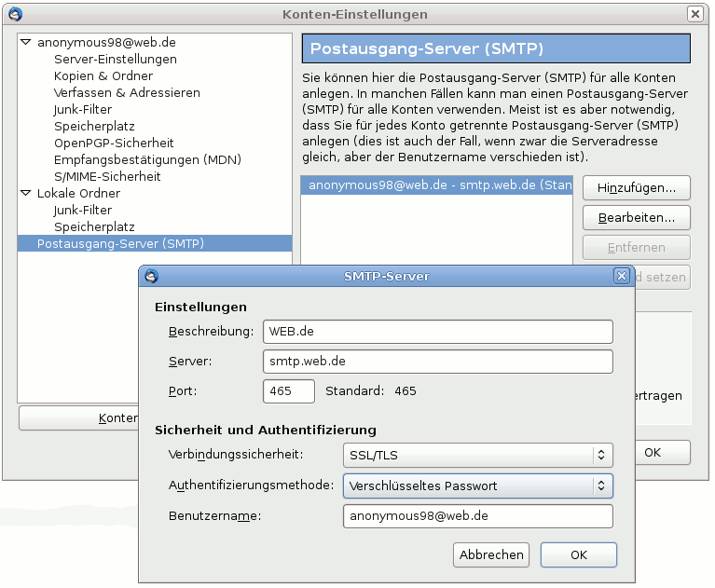Cancel the SMTP dialog via Abbrechen
The width and height of the screenshot is (715, 588).
491,554
